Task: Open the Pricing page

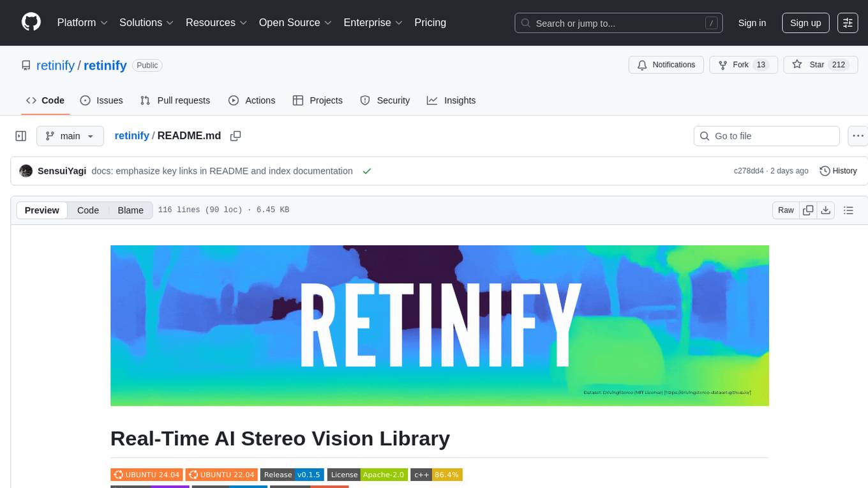Action: [430, 22]
